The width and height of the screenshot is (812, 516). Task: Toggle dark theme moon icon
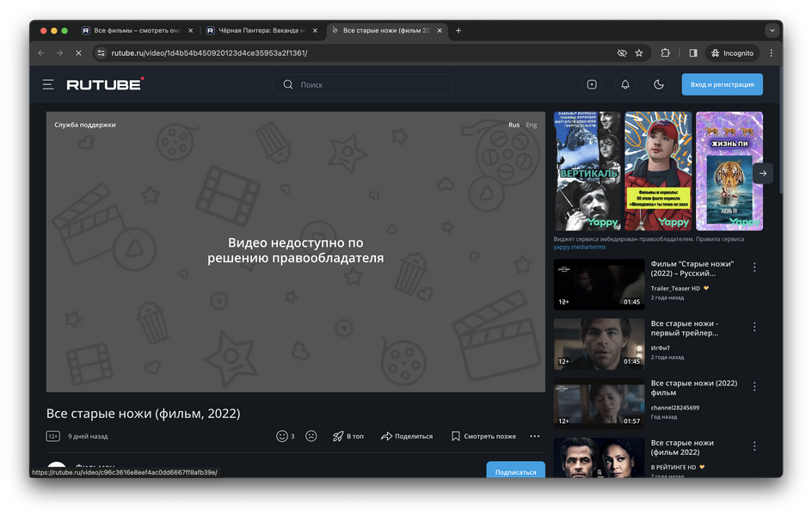pos(659,84)
